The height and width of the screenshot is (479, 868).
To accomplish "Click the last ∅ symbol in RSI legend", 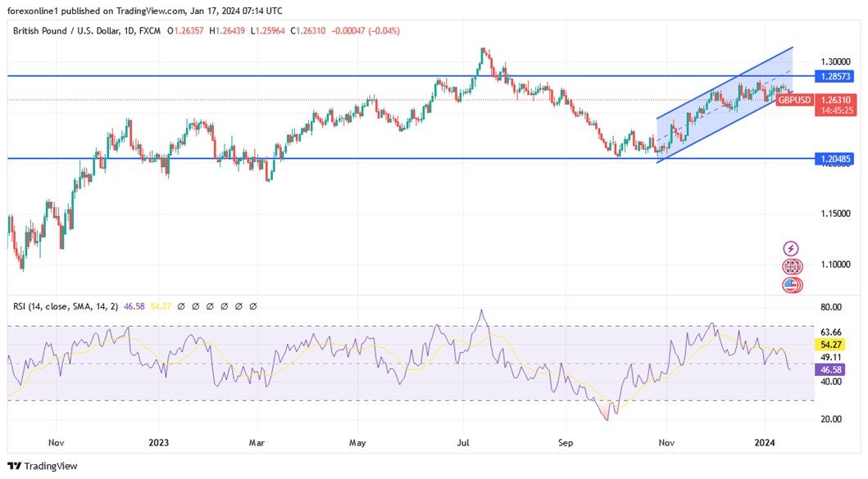I will [252, 306].
